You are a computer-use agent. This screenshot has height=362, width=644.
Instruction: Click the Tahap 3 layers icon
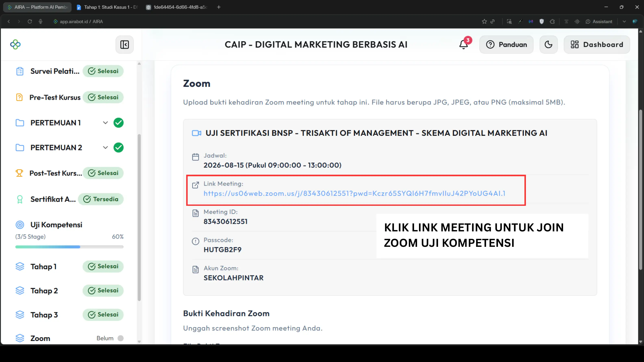[20, 314]
